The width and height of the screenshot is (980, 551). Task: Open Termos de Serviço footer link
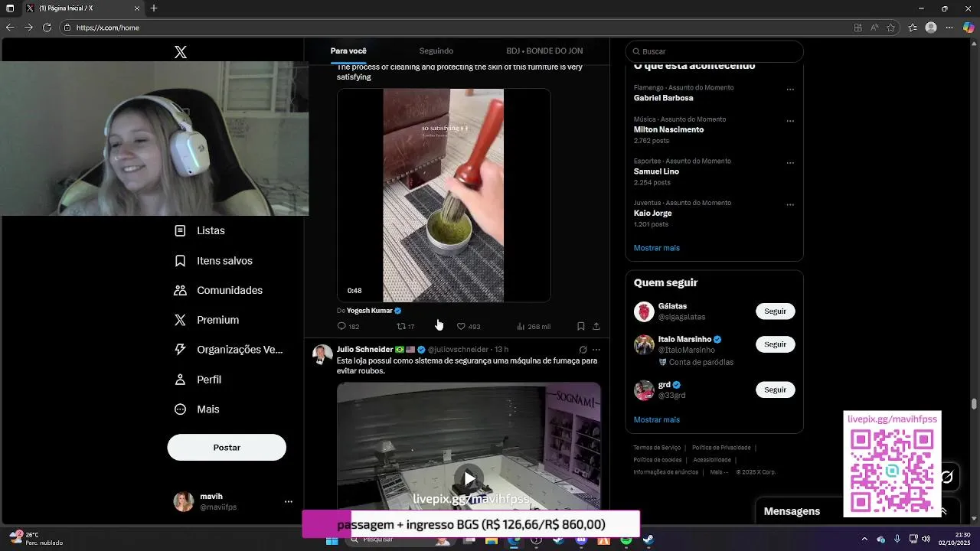coord(657,448)
